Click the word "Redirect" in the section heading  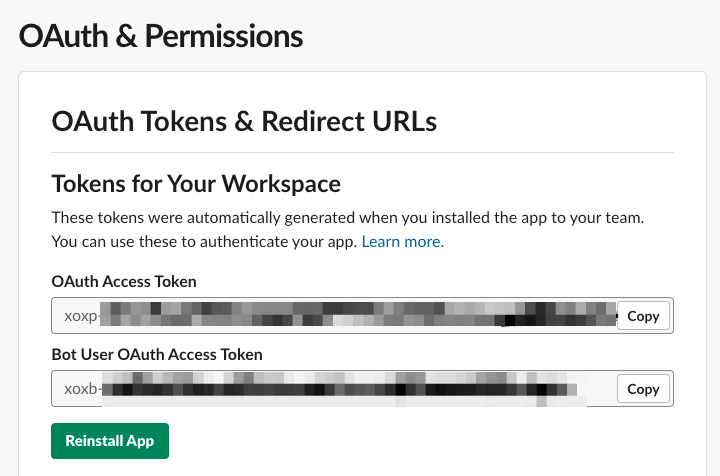point(313,122)
